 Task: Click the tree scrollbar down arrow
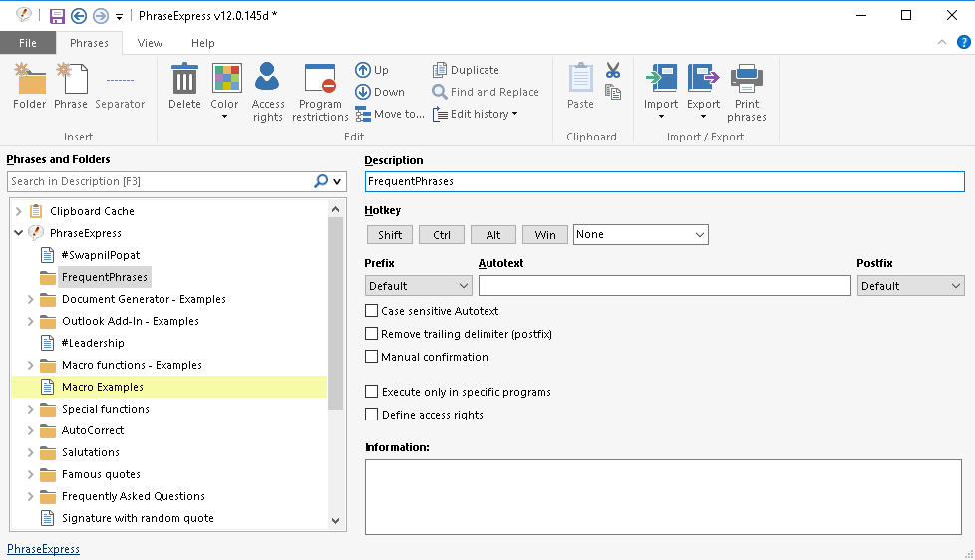[x=336, y=521]
